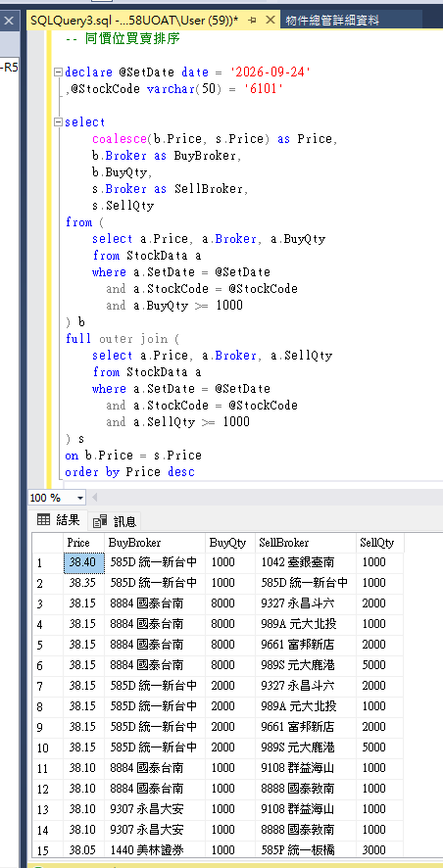443x868 pixels.
Task: Select 9661 富邦新店 in row 5
Action: (306, 645)
